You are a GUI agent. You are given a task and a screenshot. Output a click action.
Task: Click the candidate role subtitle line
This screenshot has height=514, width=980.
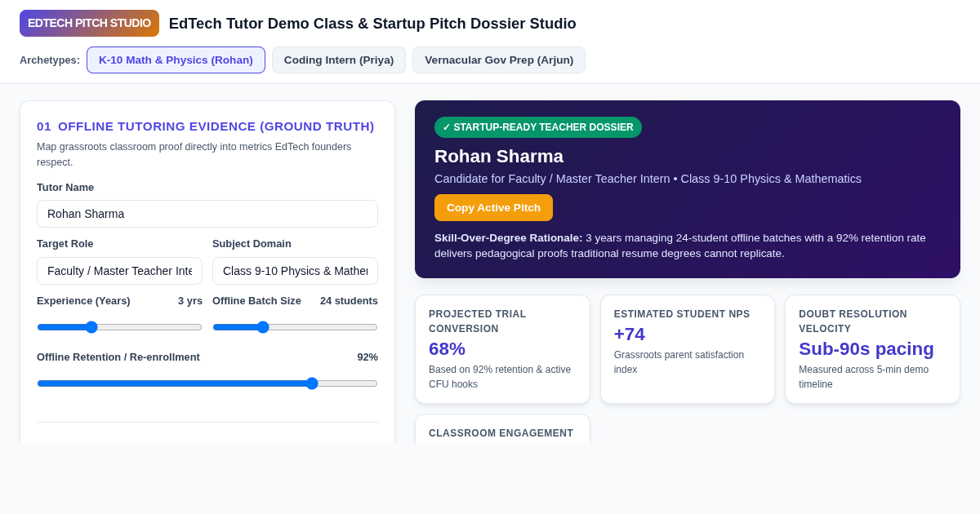[648, 179]
